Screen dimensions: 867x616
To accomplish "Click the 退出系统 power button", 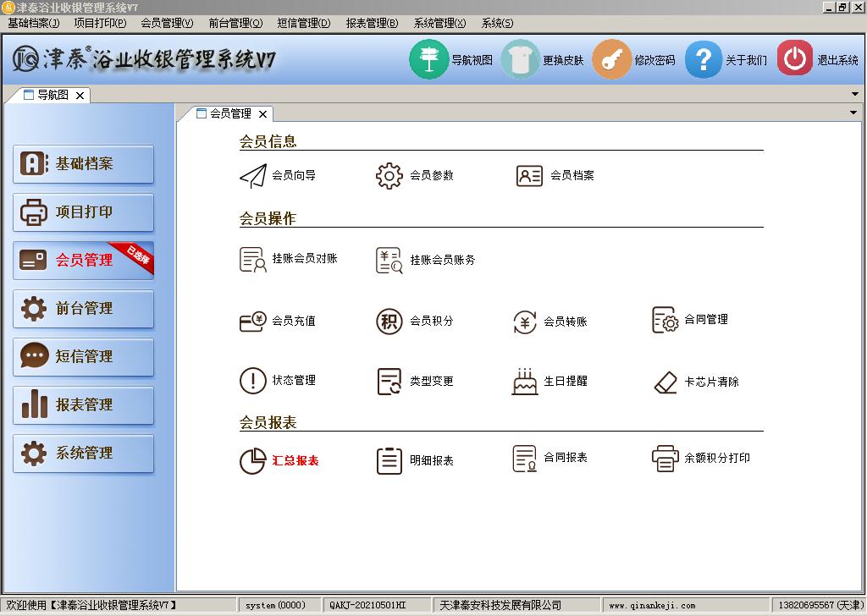I will pyautogui.click(x=794, y=60).
